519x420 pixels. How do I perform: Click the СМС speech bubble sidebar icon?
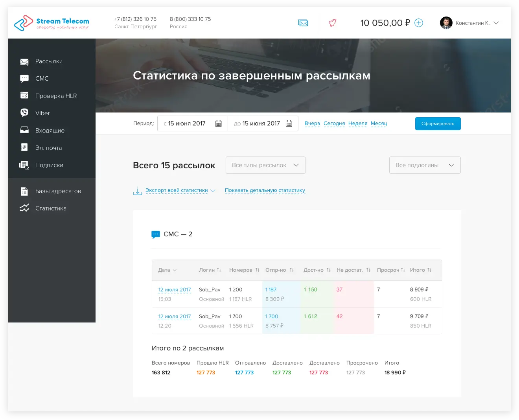point(24,79)
